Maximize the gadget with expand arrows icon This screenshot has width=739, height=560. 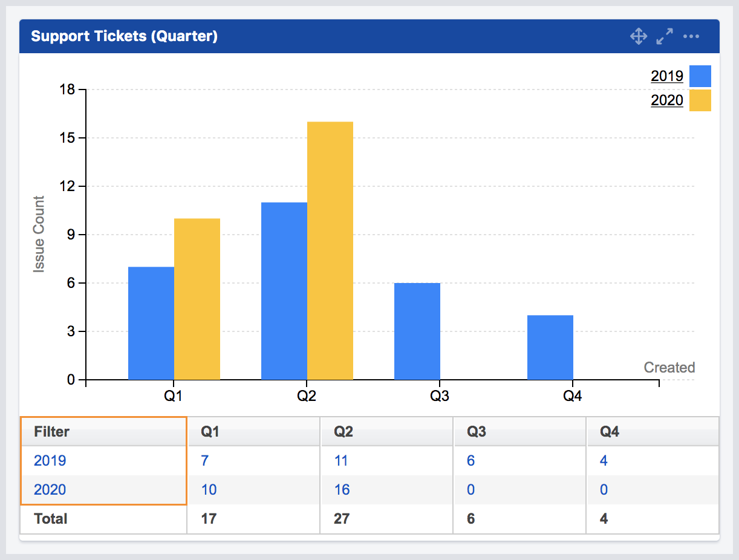pos(665,36)
